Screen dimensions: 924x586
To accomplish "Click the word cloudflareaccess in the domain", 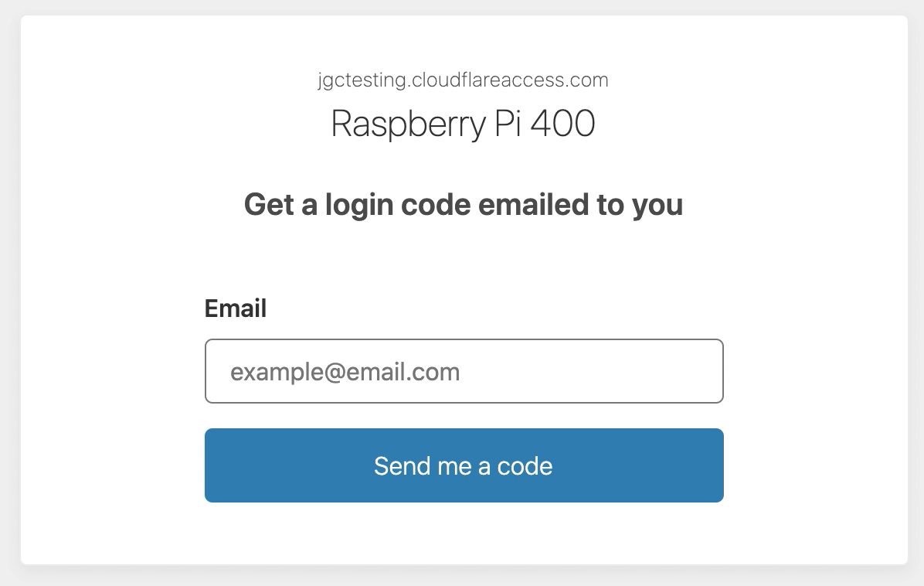I will pyautogui.click(x=483, y=80).
